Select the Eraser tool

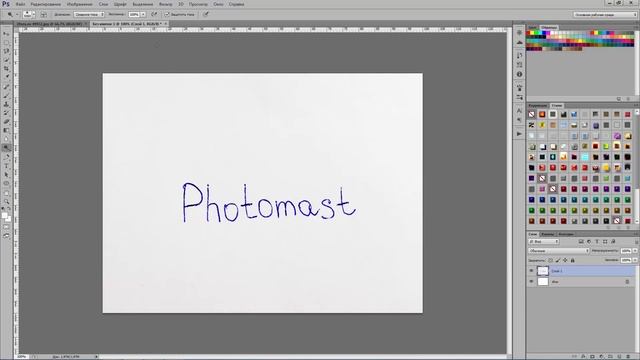pyautogui.click(x=6, y=122)
